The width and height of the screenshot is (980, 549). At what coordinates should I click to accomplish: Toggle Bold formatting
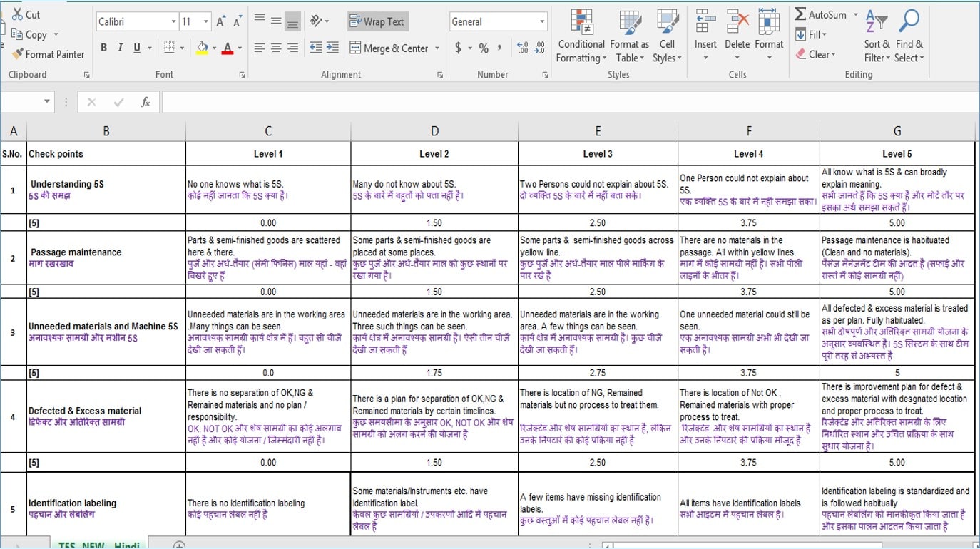coord(104,48)
